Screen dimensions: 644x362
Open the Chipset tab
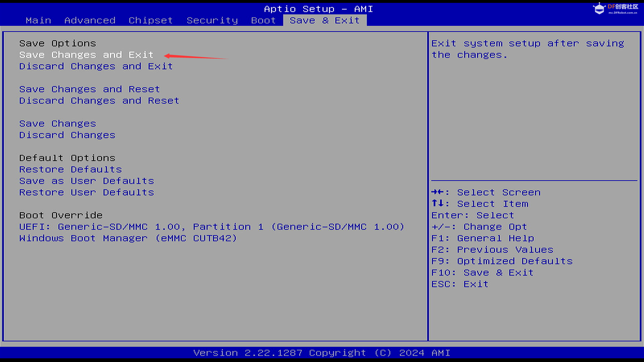click(151, 20)
